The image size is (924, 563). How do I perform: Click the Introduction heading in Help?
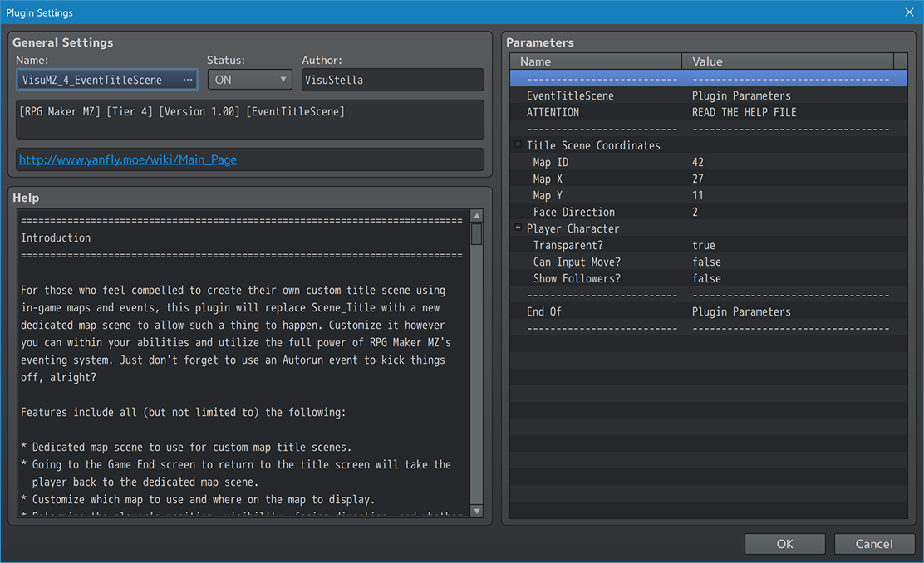click(56, 238)
